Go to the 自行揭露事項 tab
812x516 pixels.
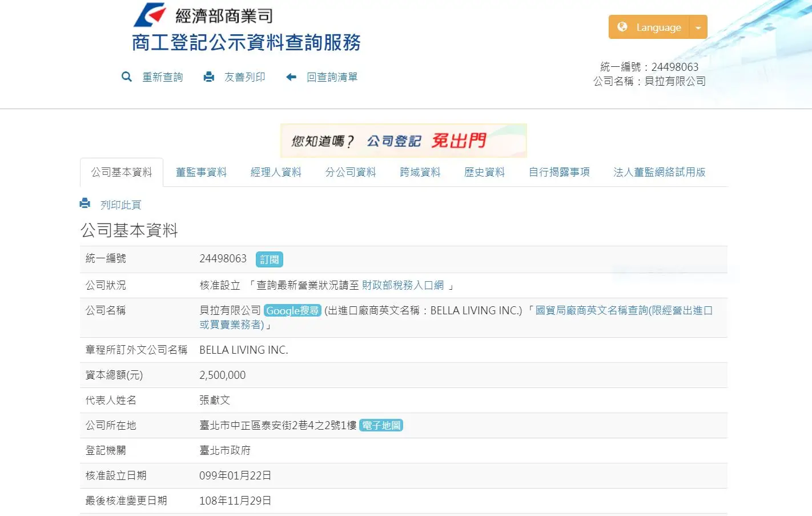[x=559, y=172]
